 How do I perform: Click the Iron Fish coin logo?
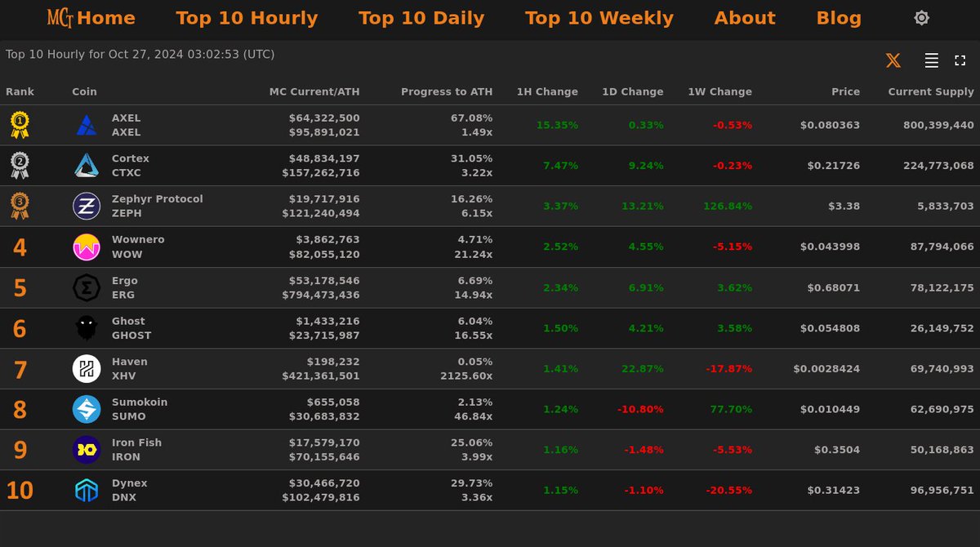87,450
